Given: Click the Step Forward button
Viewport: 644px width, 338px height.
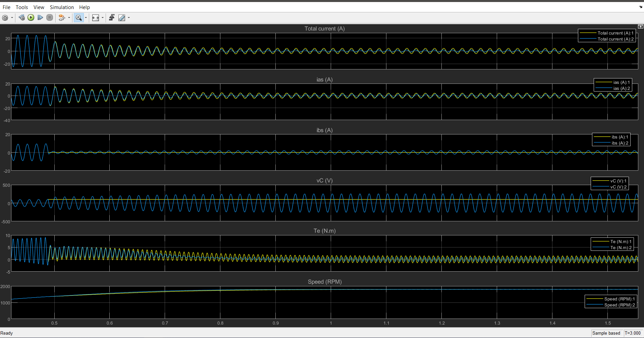Looking at the screenshot, I should (40, 18).
